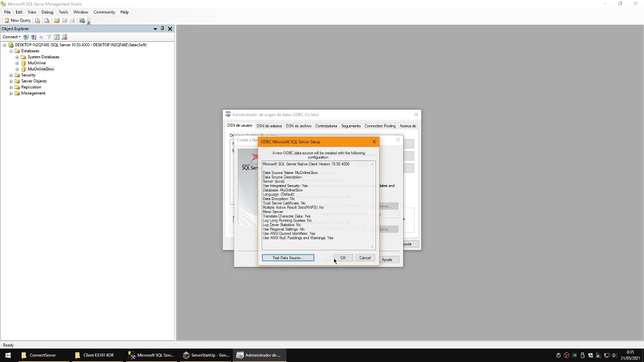Open the Help menu
The image size is (644, 362).
(x=124, y=12)
